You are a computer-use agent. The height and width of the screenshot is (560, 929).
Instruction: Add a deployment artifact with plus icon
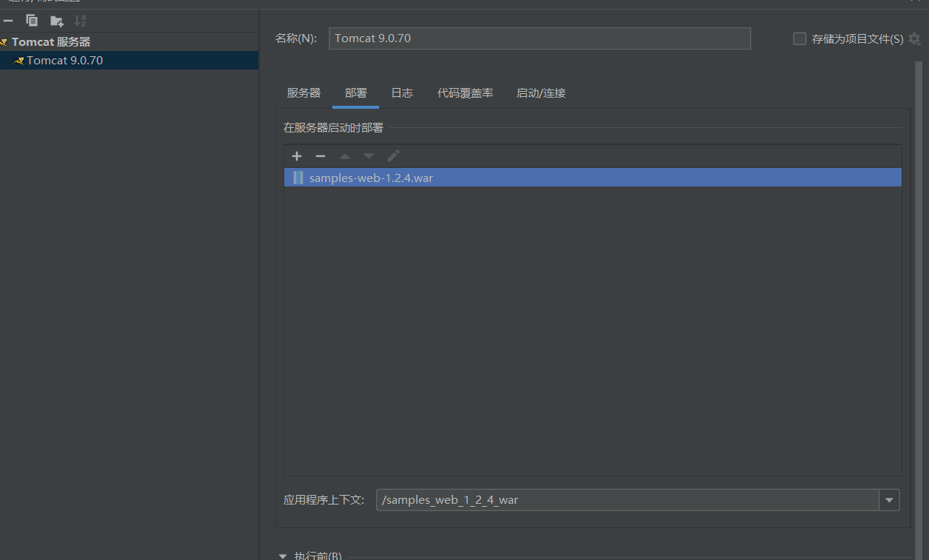297,156
